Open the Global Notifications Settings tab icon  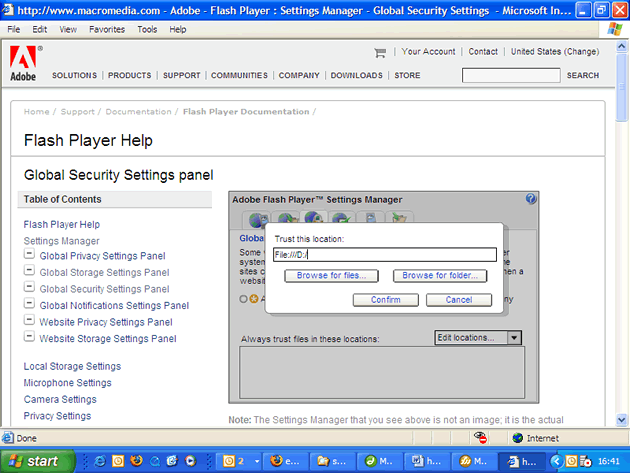341,219
